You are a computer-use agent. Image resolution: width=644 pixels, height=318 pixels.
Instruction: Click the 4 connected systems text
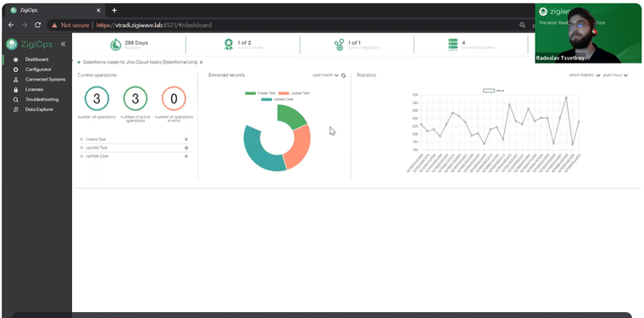[478, 45]
